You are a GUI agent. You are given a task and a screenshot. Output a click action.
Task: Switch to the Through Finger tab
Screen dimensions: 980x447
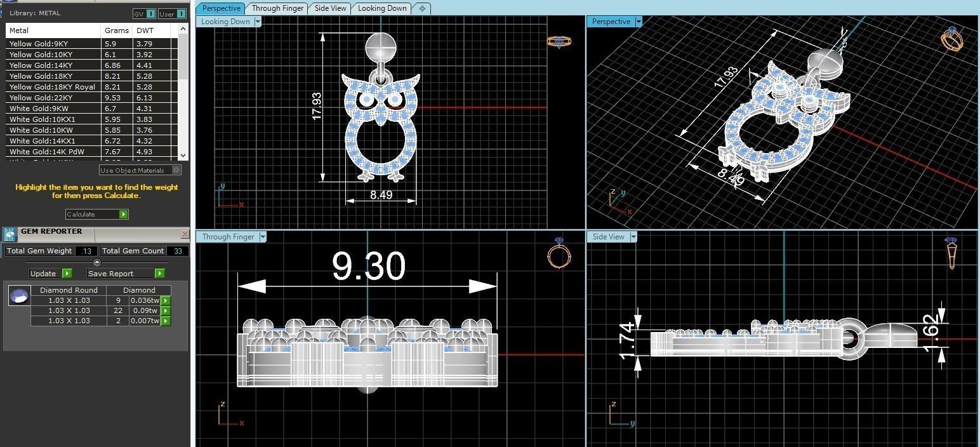278,8
